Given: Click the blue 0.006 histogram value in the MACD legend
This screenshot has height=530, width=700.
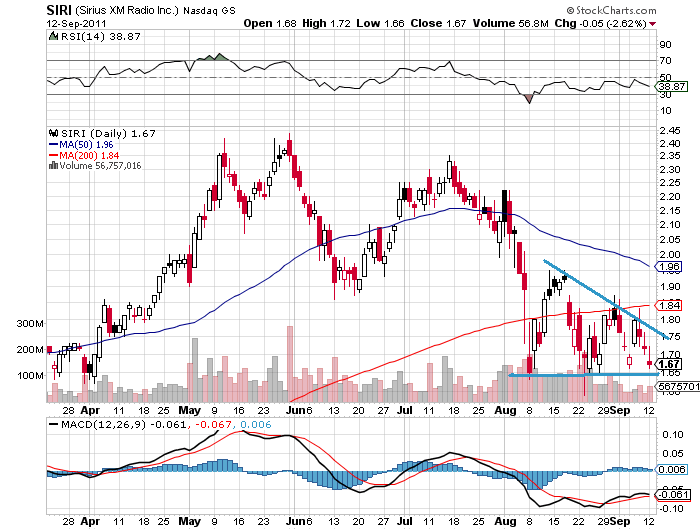Looking at the screenshot, I should click(x=255, y=424).
